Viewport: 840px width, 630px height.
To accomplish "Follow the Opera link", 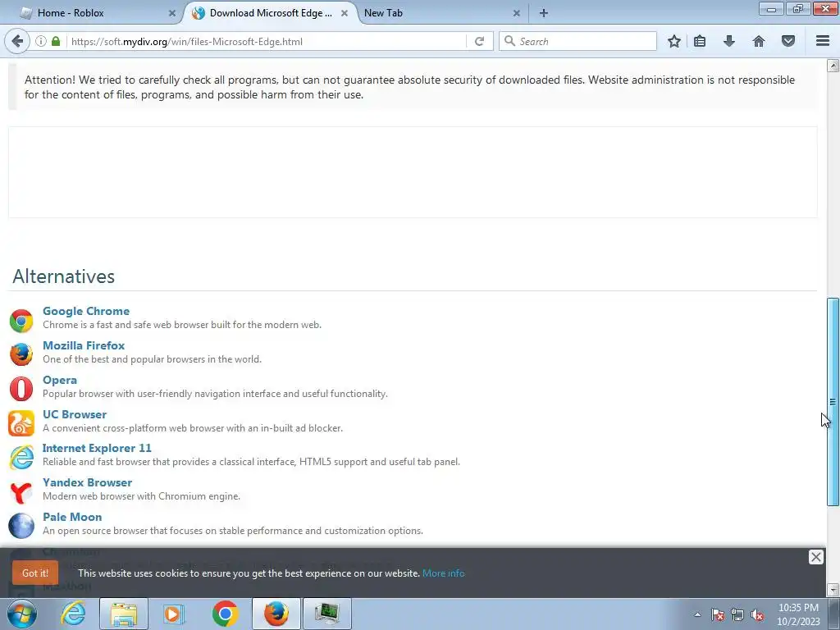I will pos(59,380).
